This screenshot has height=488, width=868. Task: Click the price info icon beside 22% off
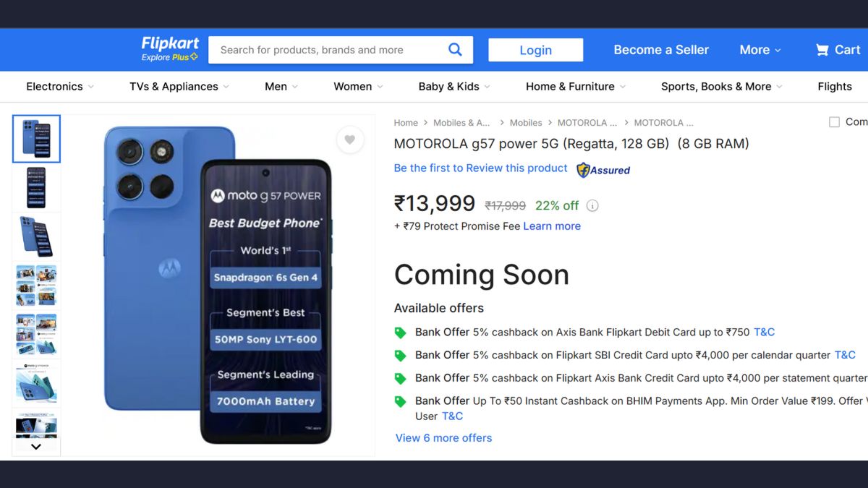coord(592,206)
